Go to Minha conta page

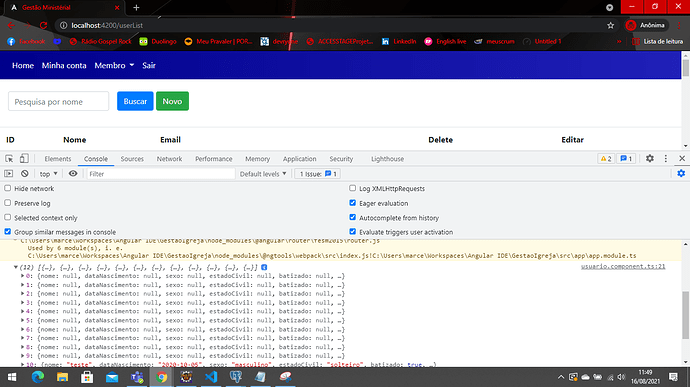tap(64, 65)
